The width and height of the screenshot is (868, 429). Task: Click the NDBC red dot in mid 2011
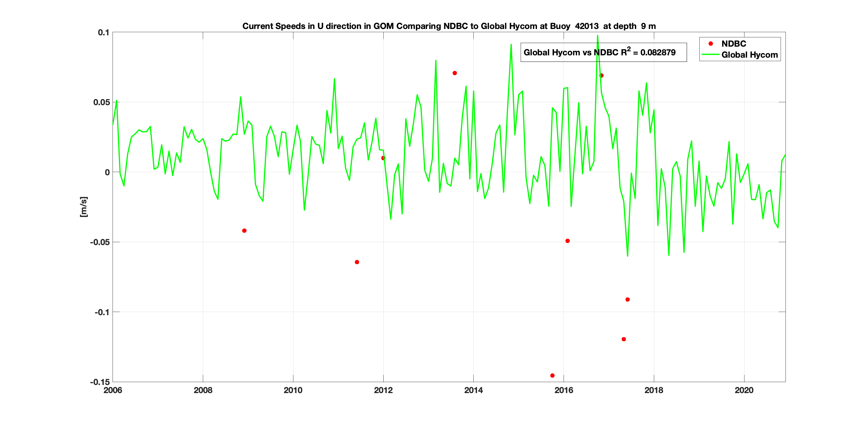(x=357, y=262)
